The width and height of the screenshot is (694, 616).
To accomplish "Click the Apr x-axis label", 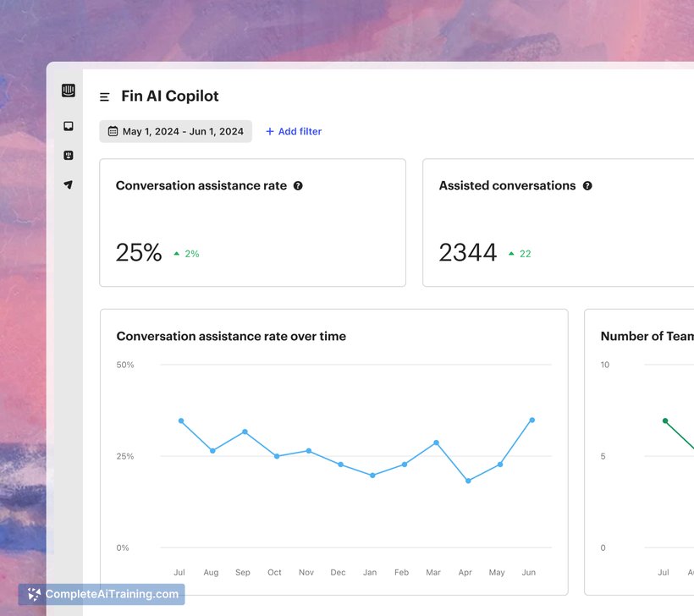I will (x=465, y=573).
